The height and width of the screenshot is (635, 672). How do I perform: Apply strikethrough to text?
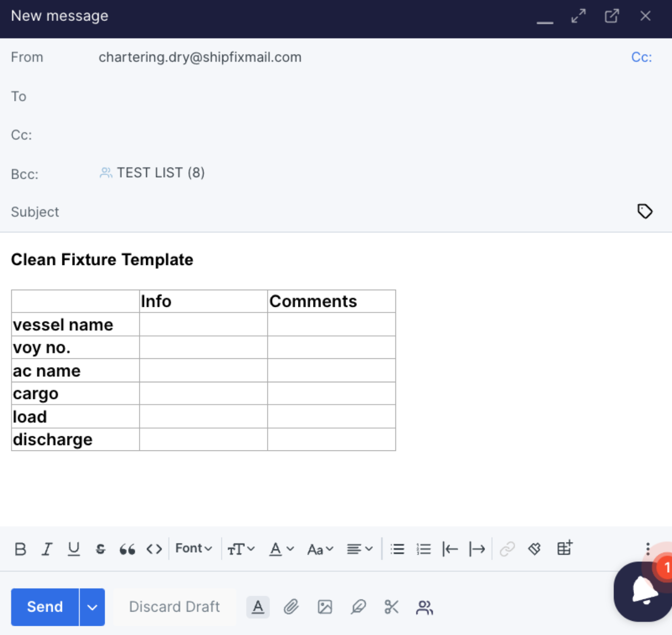tap(100, 549)
